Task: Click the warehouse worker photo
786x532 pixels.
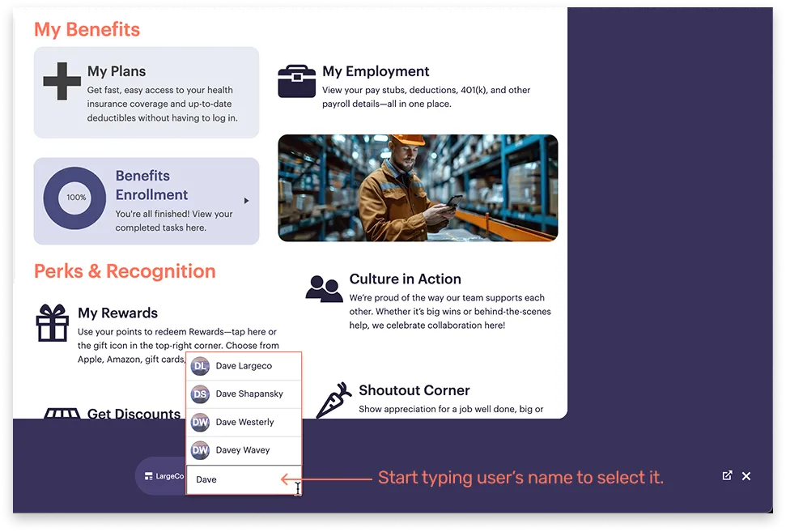Action: click(x=418, y=188)
